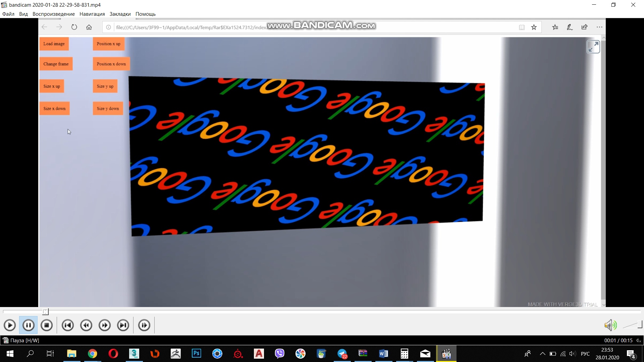
Task: Show hidden system tray icons
Action: point(542,354)
